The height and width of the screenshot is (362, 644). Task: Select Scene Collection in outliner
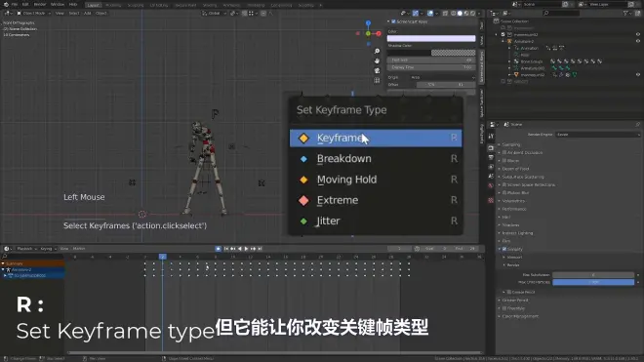click(x=514, y=20)
